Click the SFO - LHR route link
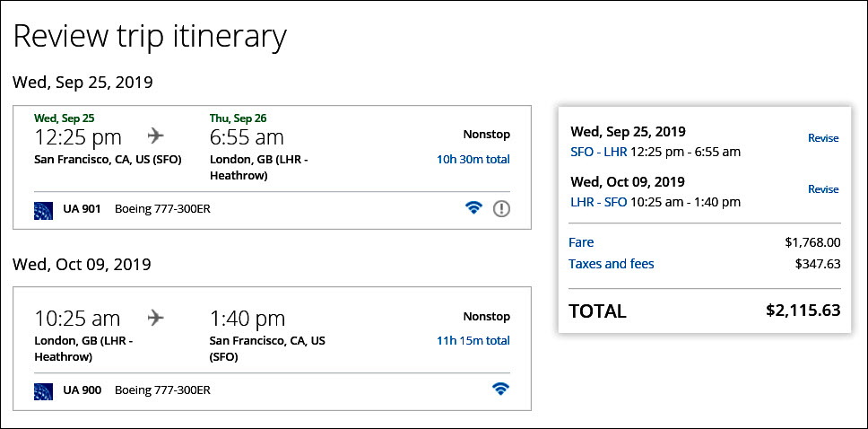The width and height of the screenshot is (868, 429). [x=598, y=152]
